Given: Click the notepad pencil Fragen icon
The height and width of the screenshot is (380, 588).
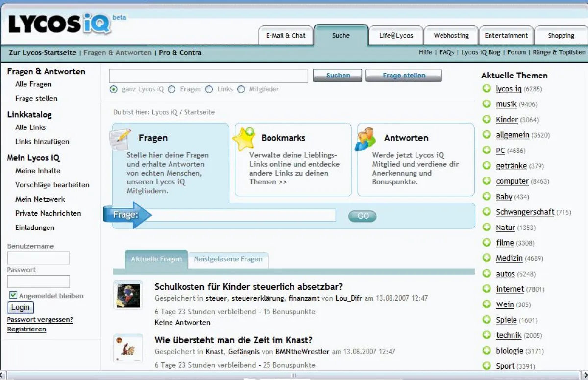Looking at the screenshot, I should [121, 139].
